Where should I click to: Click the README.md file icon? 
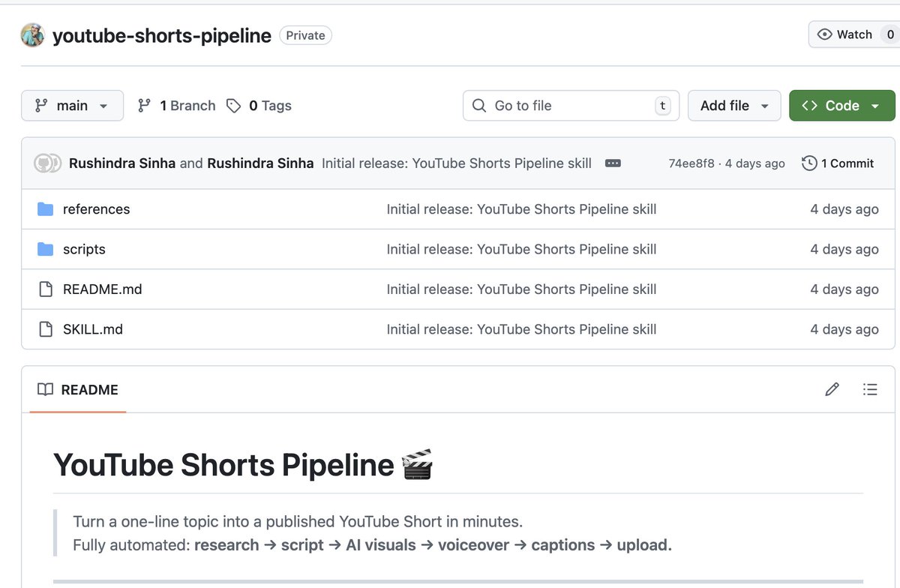45,289
